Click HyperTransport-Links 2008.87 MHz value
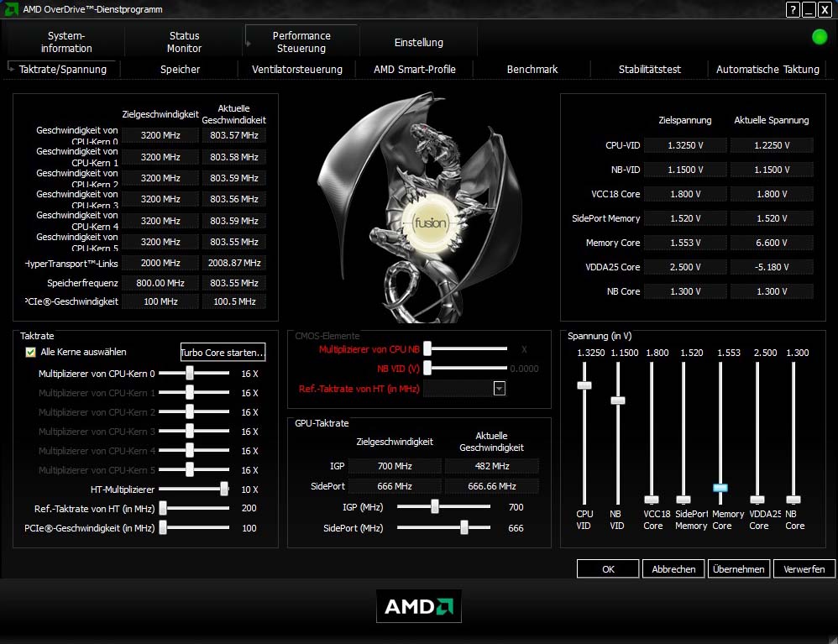The height and width of the screenshot is (644, 838). [234, 263]
